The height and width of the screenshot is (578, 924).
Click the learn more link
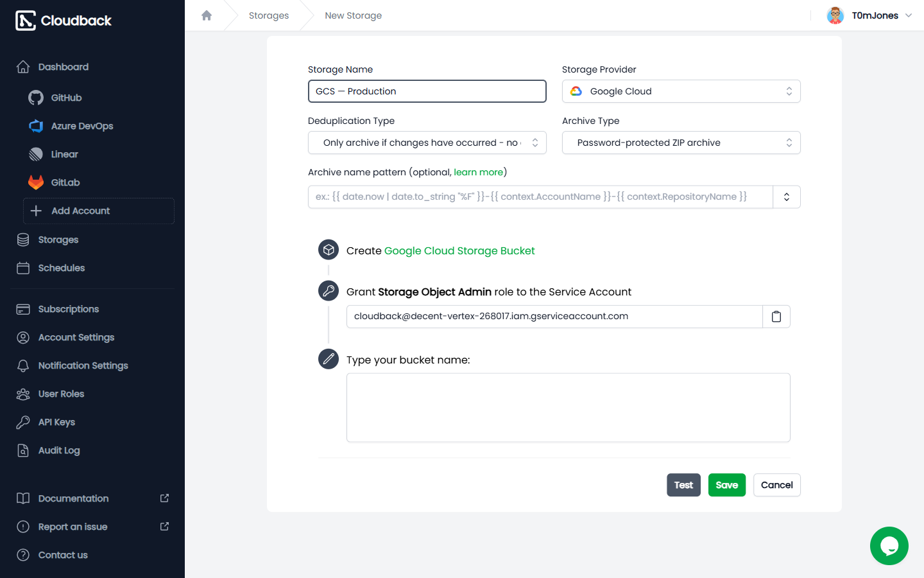coord(479,172)
